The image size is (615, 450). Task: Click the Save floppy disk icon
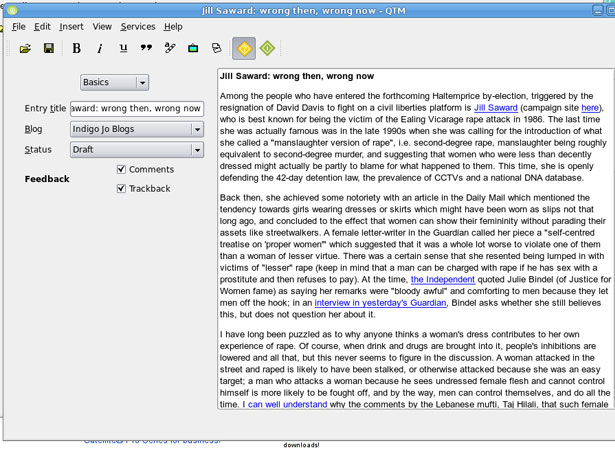[x=49, y=48]
